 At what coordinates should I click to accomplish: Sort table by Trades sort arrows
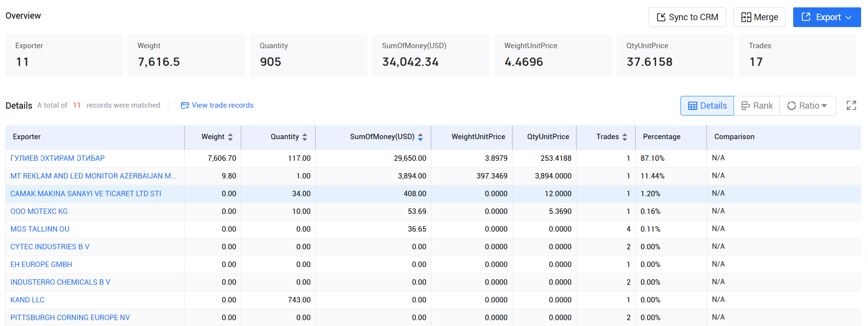pyautogui.click(x=625, y=137)
